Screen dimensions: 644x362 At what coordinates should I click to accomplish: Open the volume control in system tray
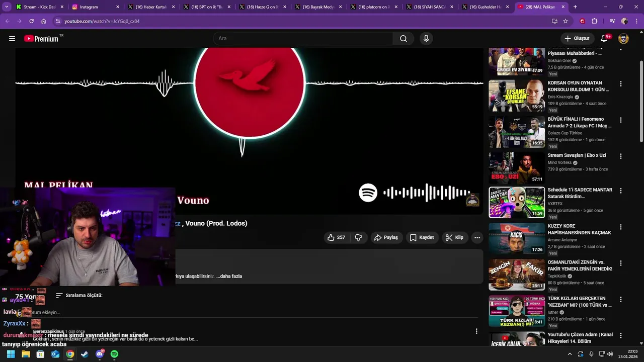(610, 354)
